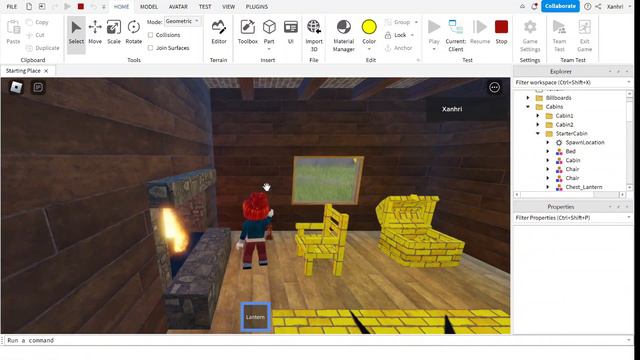Open the chat icon in the viewport
This screenshot has height=360, width=640.
[38, 87]
